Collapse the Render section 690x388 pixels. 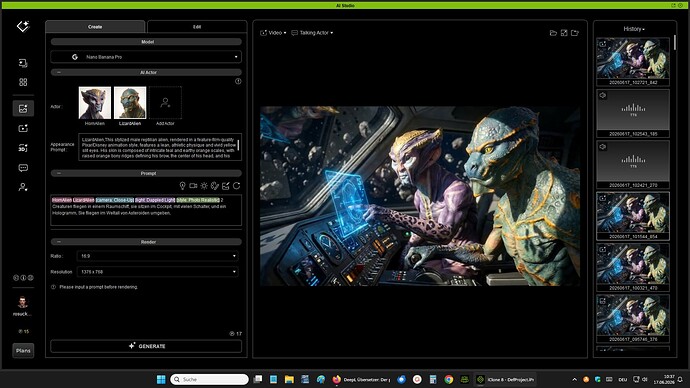tap(59, 242)
